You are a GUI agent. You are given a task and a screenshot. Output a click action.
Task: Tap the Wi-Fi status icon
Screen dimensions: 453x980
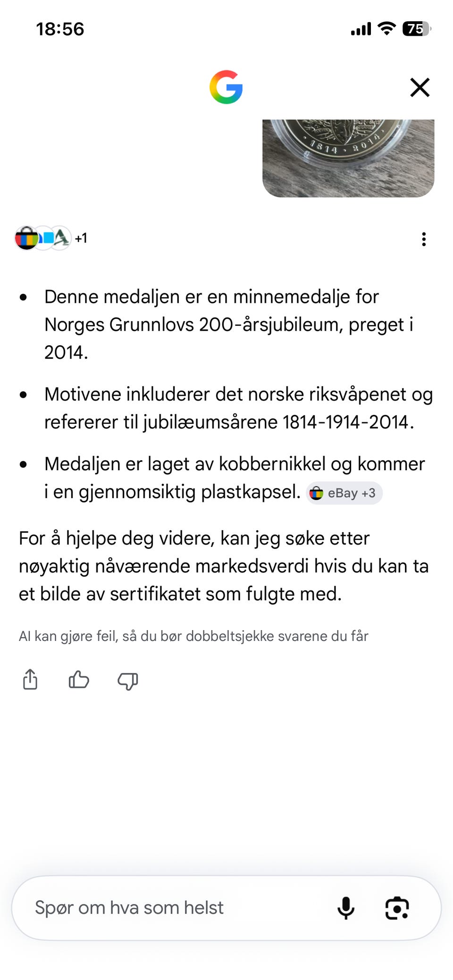[386, 29]
